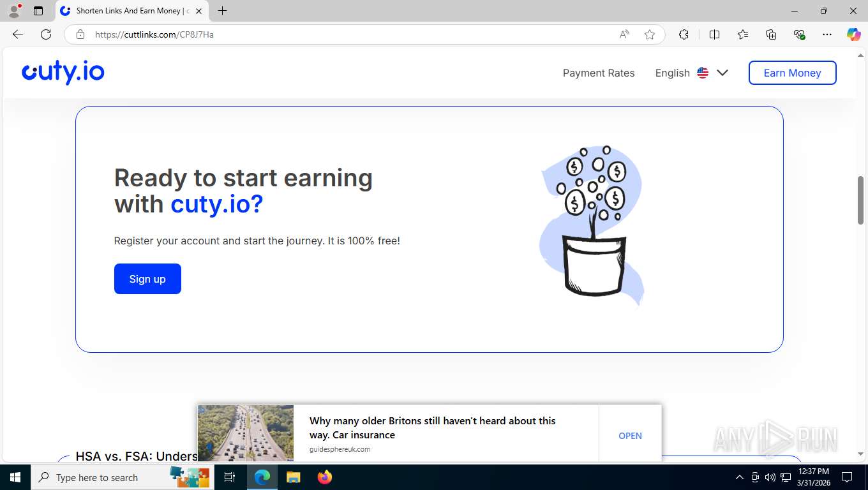Click the taskbar search box

123,477
